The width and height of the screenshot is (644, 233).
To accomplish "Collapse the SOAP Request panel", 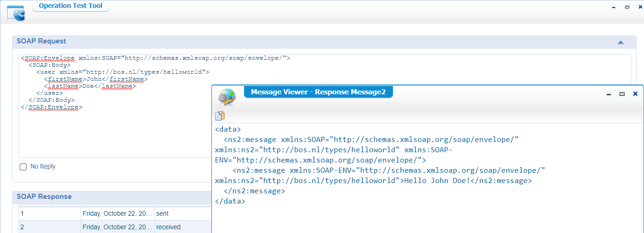I will (621, 42).
